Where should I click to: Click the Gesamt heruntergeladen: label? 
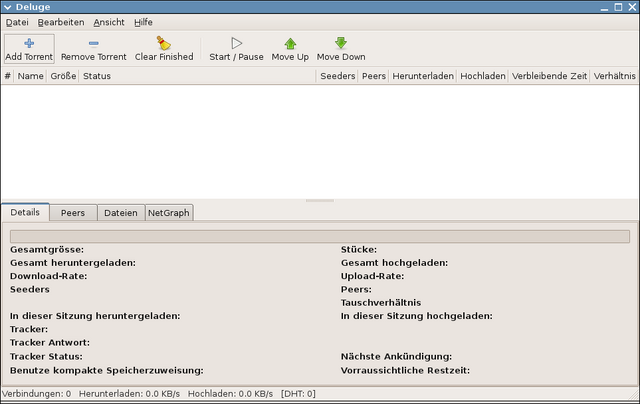[73, 263]
